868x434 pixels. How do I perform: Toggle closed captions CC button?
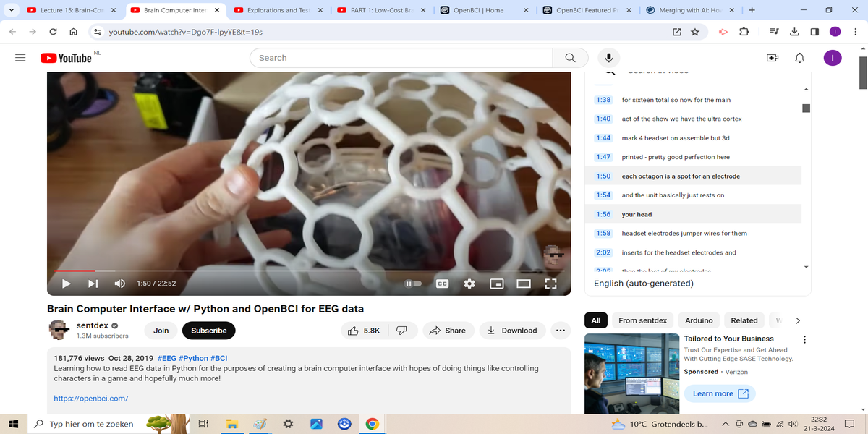442,284
